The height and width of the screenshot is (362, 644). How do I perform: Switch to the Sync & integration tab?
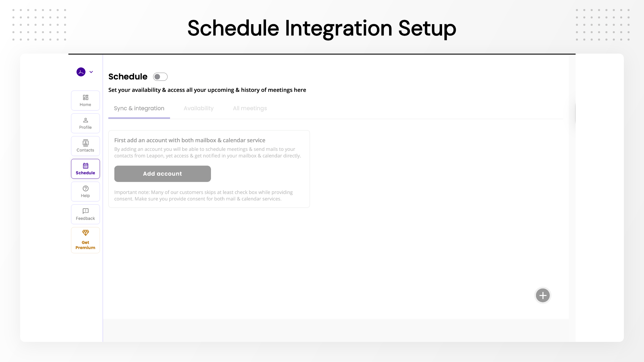139,108
